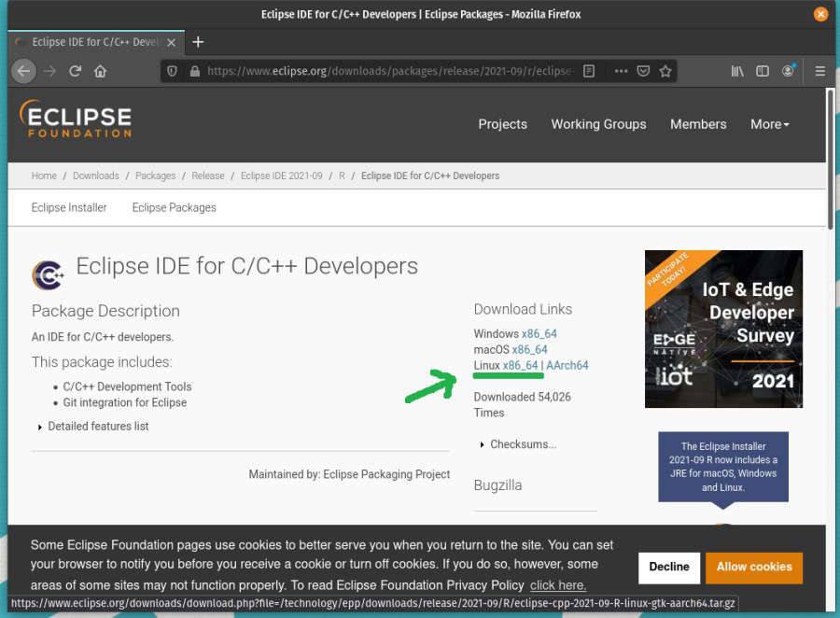Go to Eclipse IDE 2021-09 breadcrumb
The image size is (840, 618).
[281, 176]
